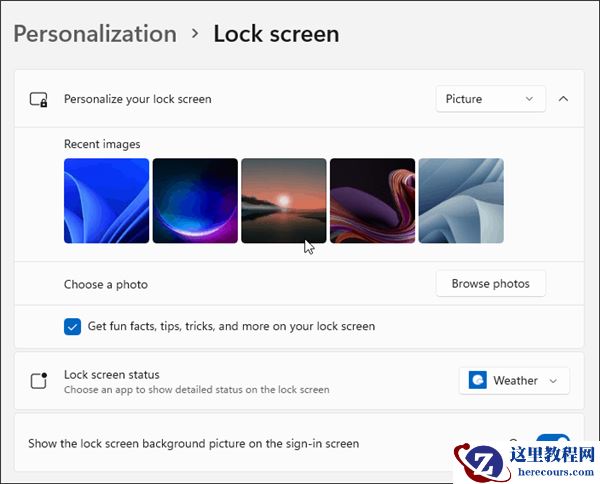Click the breadcrumb chevron separator
600x484 pixels.
(x=195, y=34)
